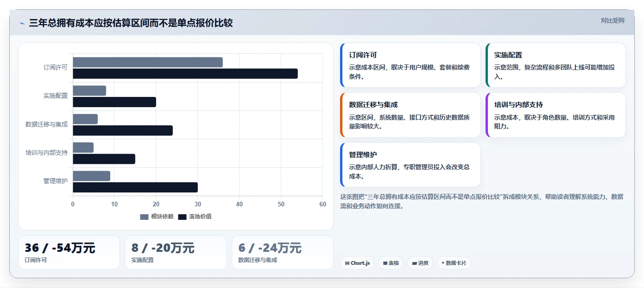The width and height of the screenshot is (644, 288).
Task: Click the icon in the 进度 tag
Action: click(414, 263)
